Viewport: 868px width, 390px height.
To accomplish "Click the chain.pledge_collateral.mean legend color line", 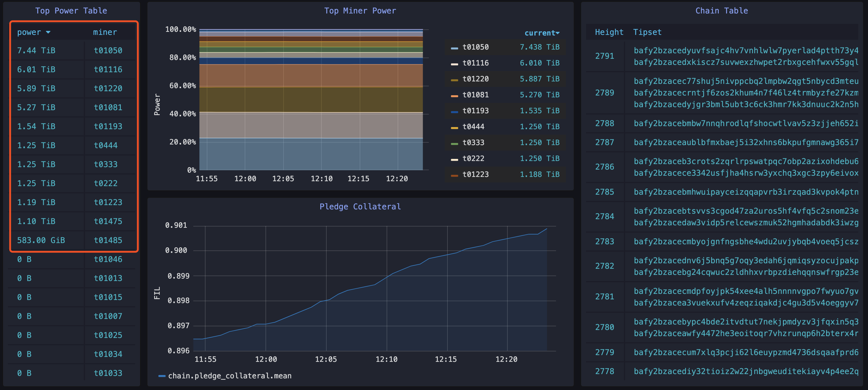I will point(162,376).
